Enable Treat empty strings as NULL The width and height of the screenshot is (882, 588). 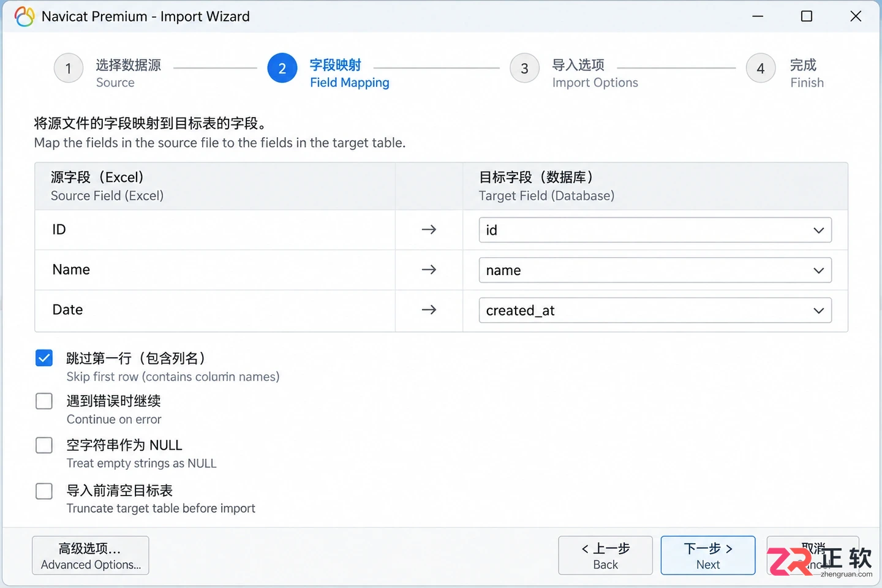click(44, 445)
